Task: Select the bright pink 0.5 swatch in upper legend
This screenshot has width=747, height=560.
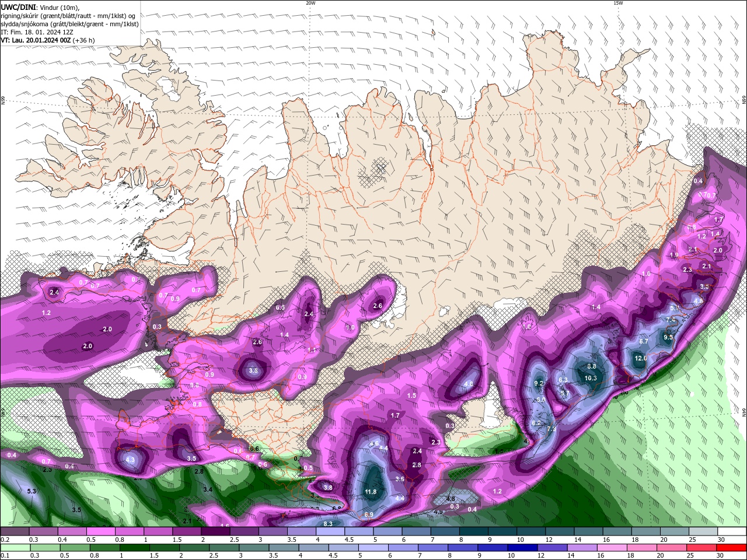Action: point(100,531)
